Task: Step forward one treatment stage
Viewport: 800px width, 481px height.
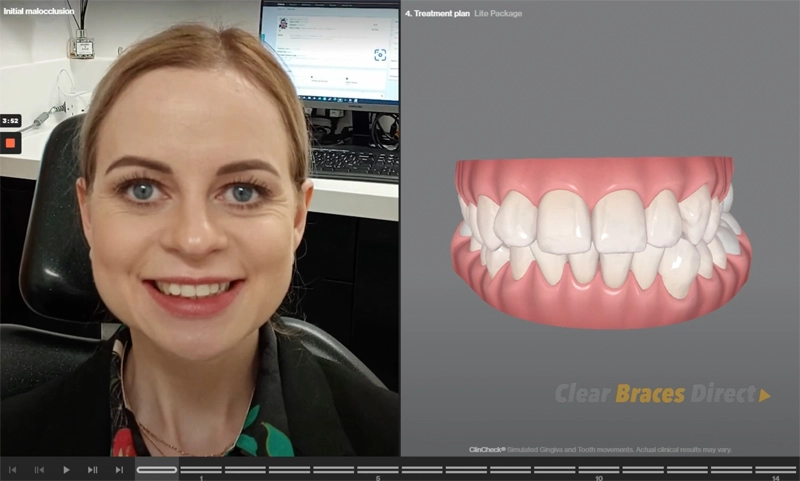Action: click(x=92, y=469)
